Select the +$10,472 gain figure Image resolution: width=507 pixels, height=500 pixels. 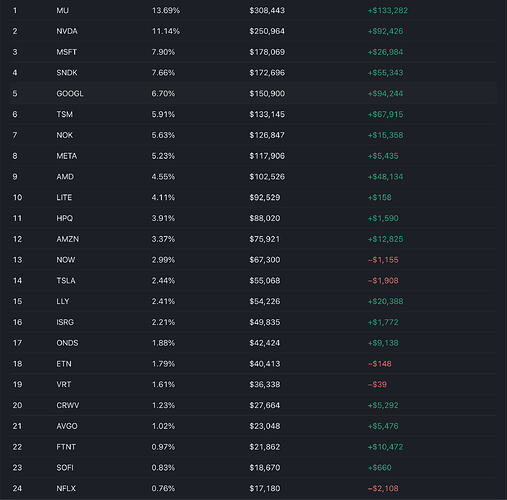pyautogui.click(x=385, y=447)
